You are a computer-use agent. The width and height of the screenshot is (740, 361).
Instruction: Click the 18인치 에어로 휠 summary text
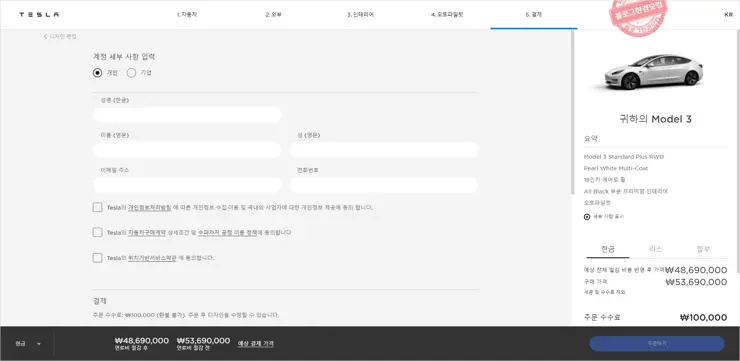click(605, 180)
